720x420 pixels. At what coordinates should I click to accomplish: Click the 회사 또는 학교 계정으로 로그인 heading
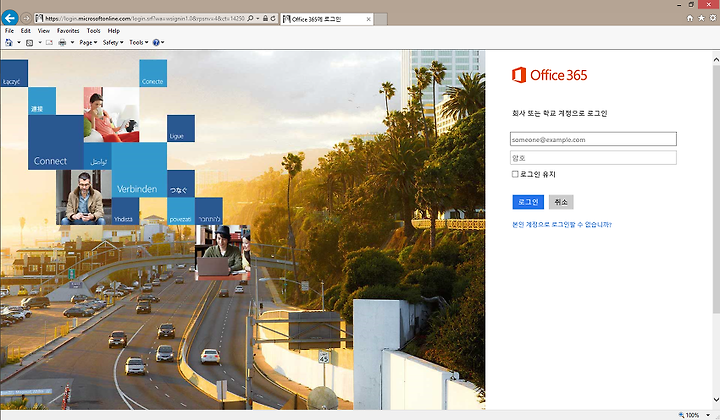(559, 113)
